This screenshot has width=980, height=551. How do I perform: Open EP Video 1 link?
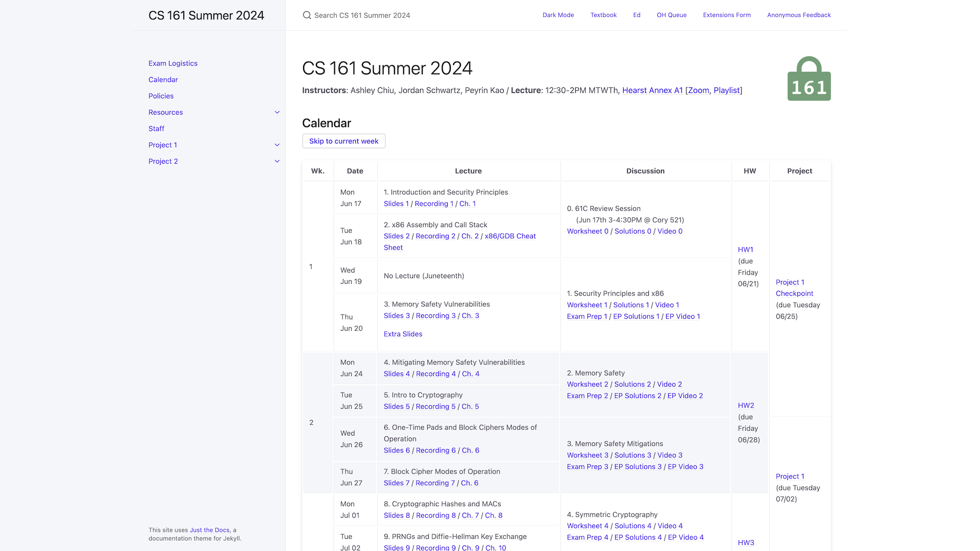[x=682, y=316]
